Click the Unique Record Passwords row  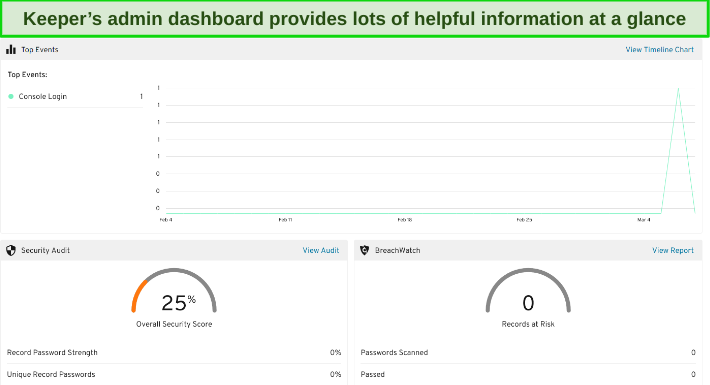point(174,374)
